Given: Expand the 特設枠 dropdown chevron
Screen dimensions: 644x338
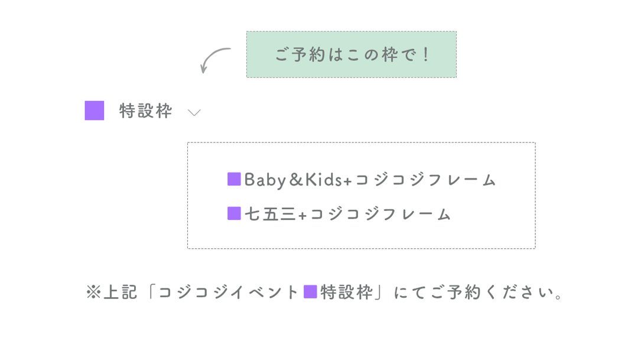Looking at the screenshot, I should [x=194, y=112].
